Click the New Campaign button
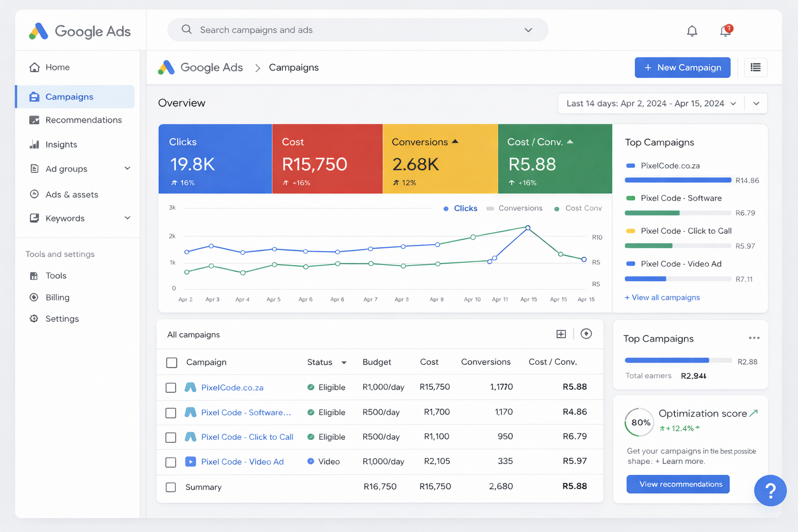Viewport: 798px width, 532px height. [682, 68]
